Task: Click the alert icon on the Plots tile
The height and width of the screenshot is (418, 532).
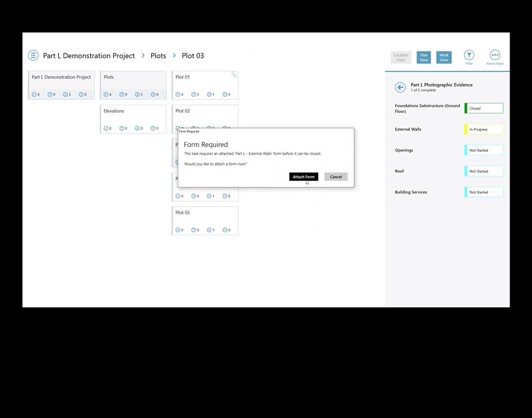Action: coord(138,94)
